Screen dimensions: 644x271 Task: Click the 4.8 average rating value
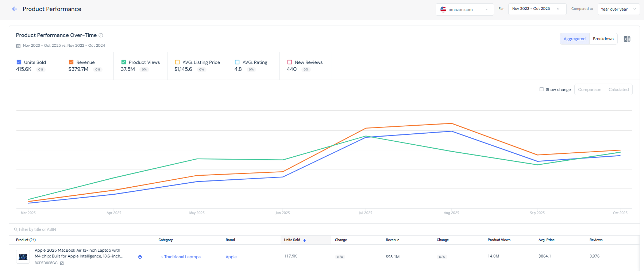point(238,69)
